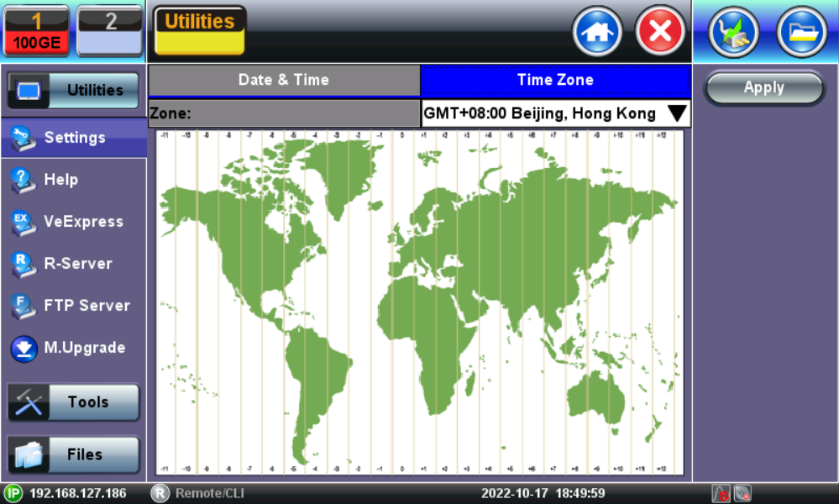Click the Remote/CLI indicator icon
Viewport: 839px width, 504px height.
point(160,493)
